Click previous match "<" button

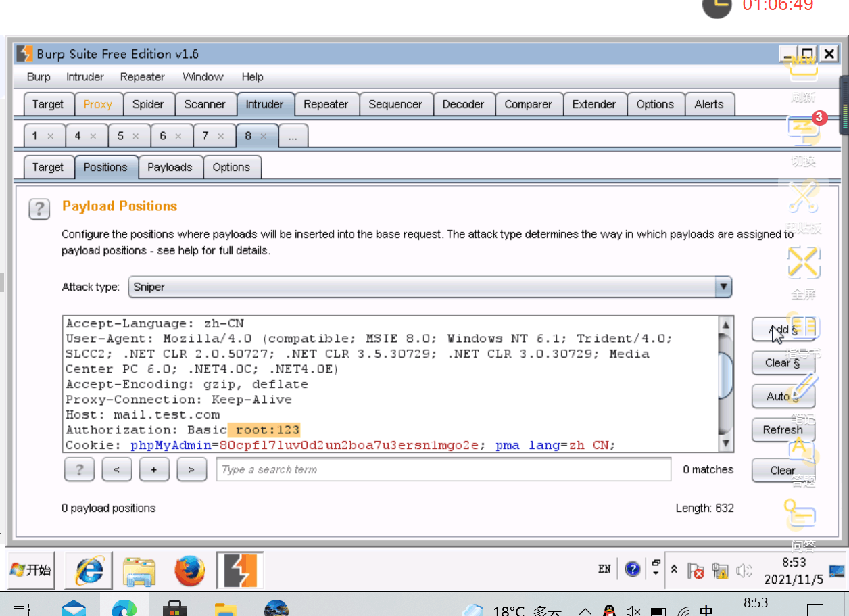117,469
